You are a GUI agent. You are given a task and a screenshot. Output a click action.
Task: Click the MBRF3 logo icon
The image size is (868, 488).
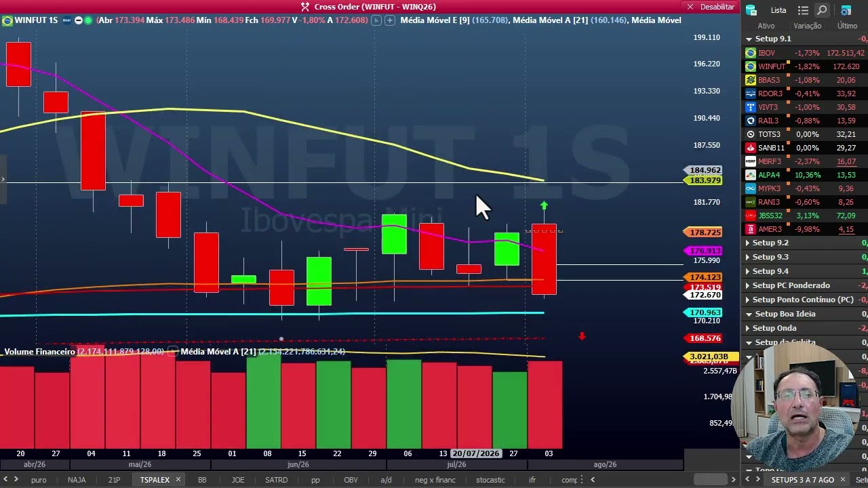pyautogui.click(x=750, y=161)
